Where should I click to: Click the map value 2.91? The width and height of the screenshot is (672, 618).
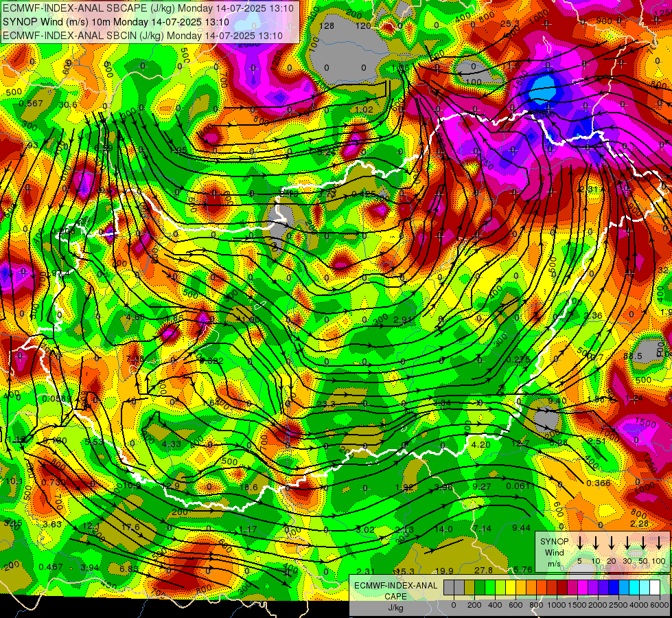[402, 319]
